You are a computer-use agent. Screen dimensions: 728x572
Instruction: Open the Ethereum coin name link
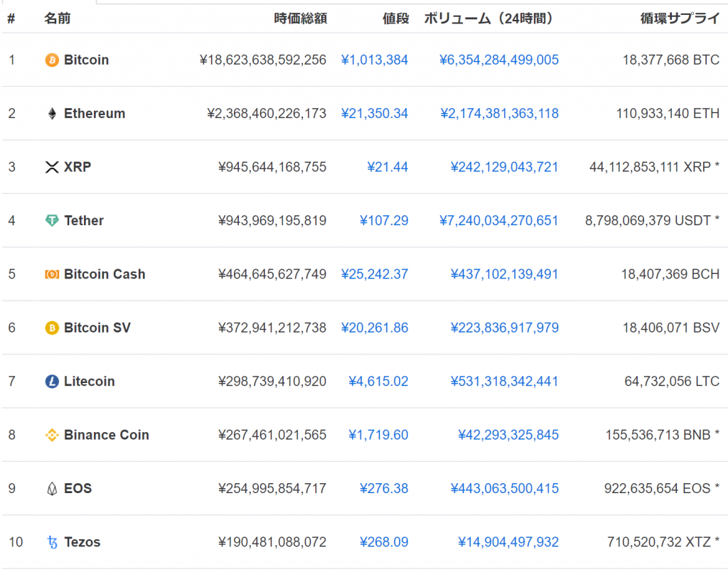point(95,114)
